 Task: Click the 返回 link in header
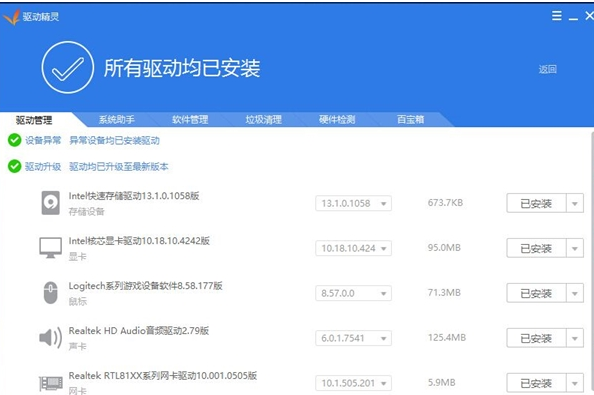coord(547,69)
